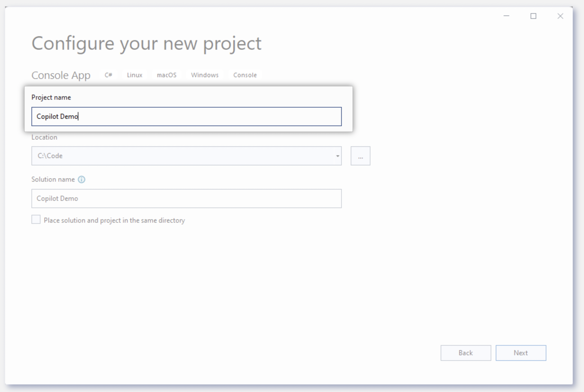Click the ellipsis button to browse for location
Screen dimensions: 584x392
(360, 156)
